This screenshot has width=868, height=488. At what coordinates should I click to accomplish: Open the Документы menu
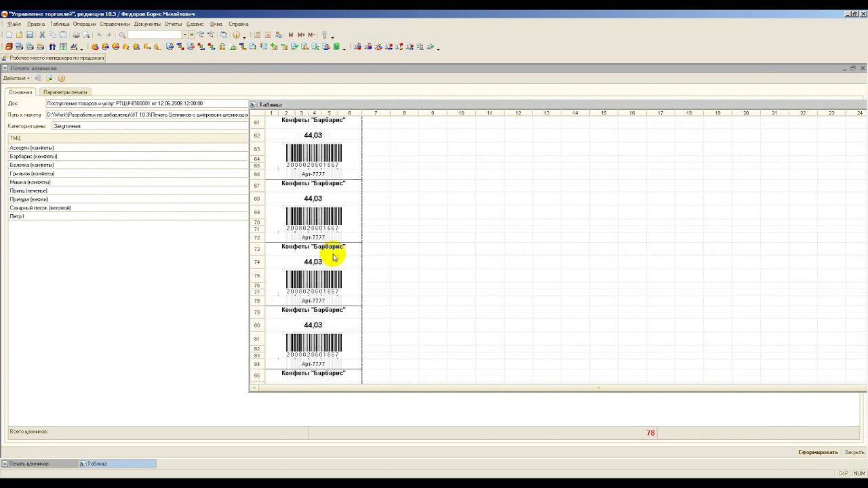(147, 24)
